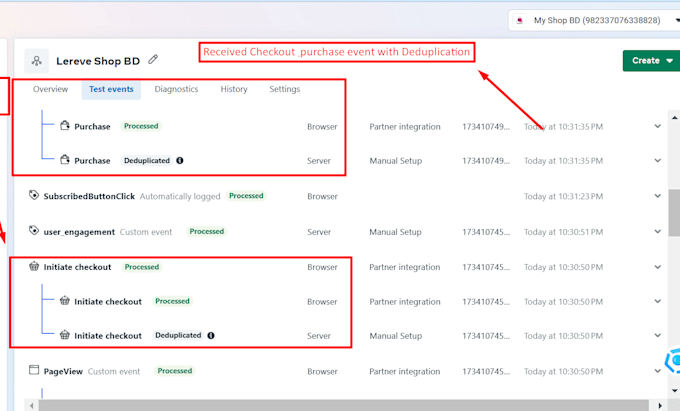
Task: Click basket icon of child Processed Initiate checkout
Action: [x=65, y=300]
